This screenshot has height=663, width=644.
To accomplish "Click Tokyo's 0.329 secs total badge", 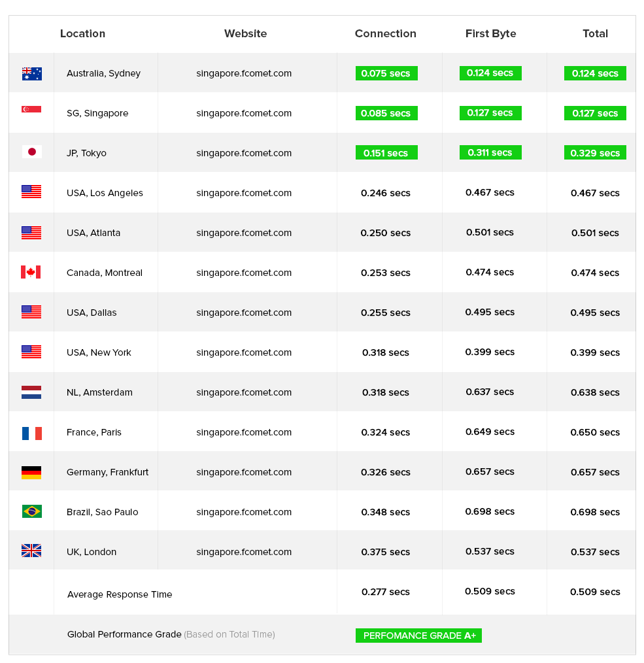I will [595, 153].
